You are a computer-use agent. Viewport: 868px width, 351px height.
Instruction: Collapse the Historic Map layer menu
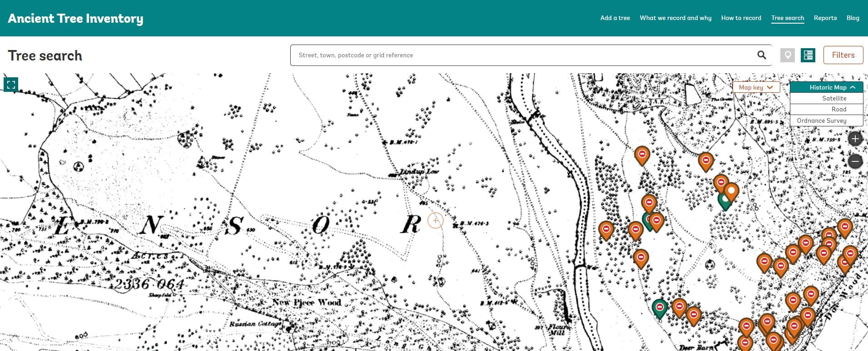coord(827,87)
